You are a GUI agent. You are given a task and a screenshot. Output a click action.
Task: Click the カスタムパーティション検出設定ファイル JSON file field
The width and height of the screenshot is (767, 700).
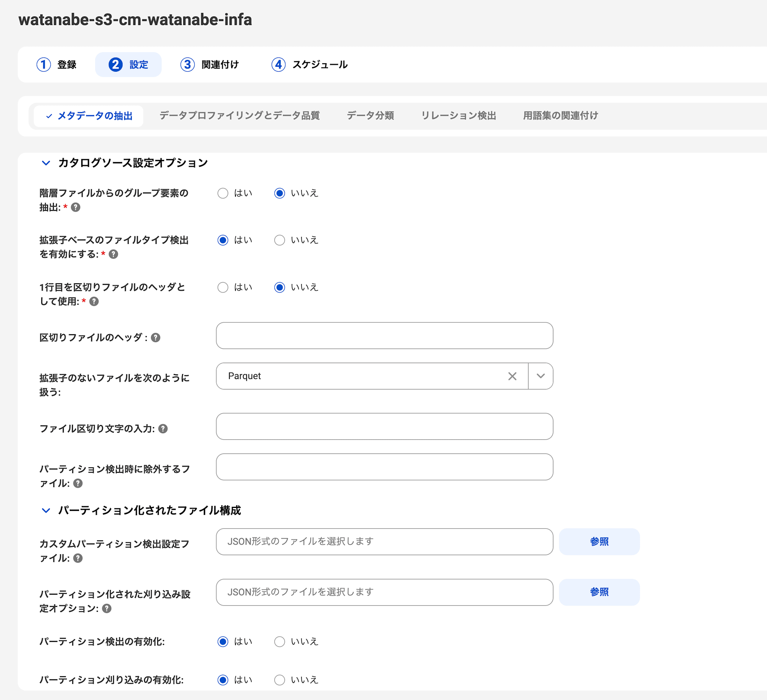[x=385, y=542]
